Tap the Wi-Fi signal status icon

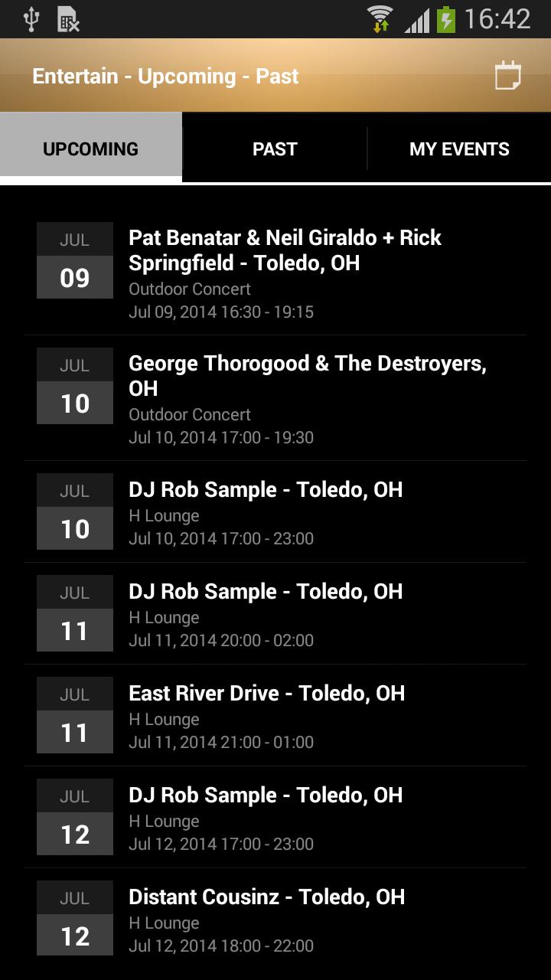click(380, 19)
